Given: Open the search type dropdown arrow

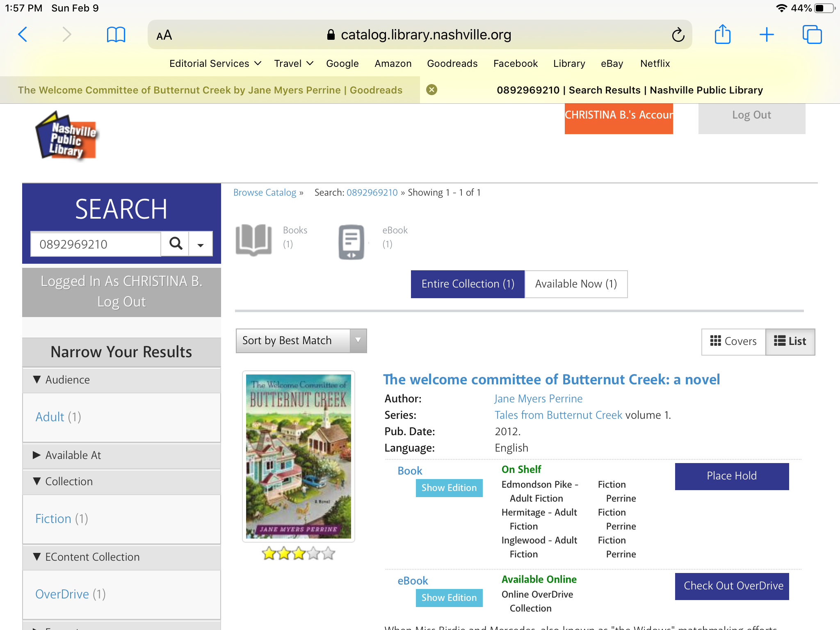Looking at the screenshot, I should click(x=201, y=244).
